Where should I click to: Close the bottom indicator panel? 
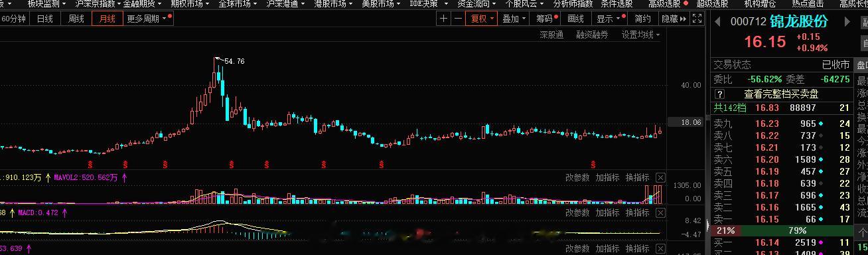point(660,249)
